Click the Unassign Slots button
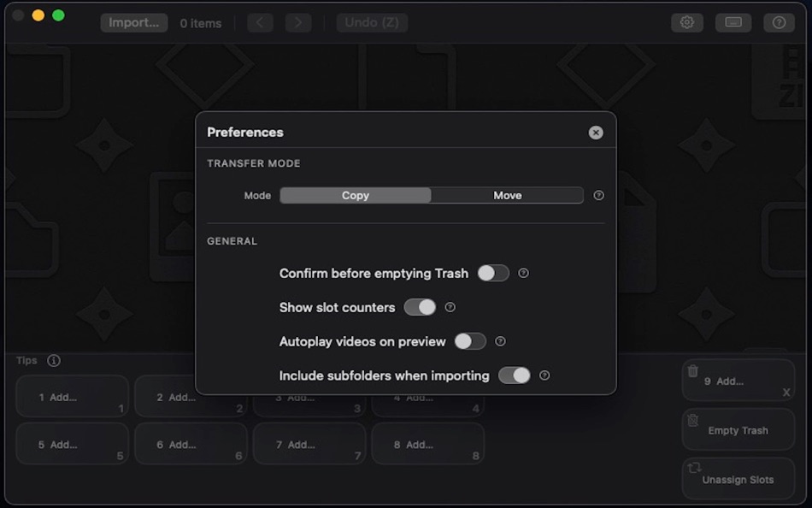 click(738, 479)
